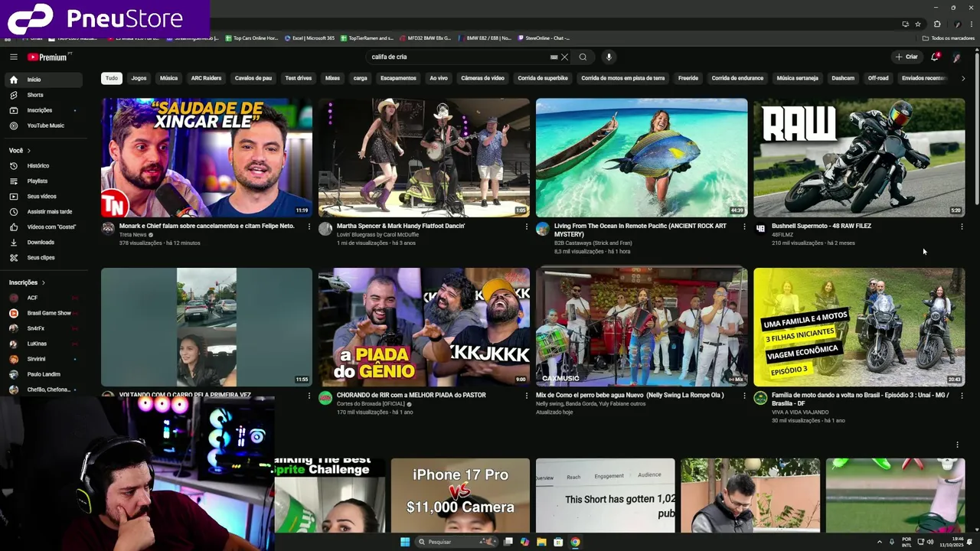Open Histórico in the sidebar
980x551 pixels.
point(44,165)
